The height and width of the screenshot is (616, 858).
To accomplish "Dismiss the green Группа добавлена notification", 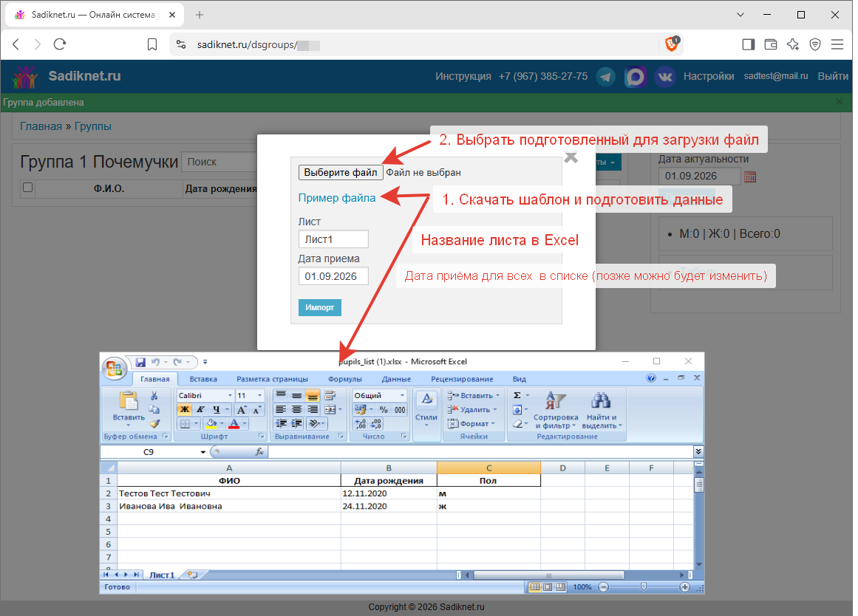I will (x=840, y=102).
